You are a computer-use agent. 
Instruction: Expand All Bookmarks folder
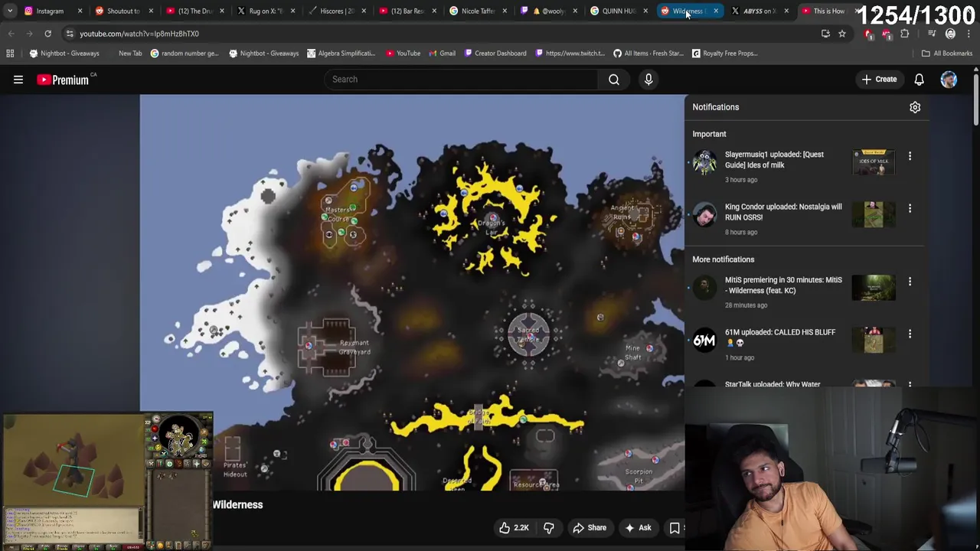947,54
